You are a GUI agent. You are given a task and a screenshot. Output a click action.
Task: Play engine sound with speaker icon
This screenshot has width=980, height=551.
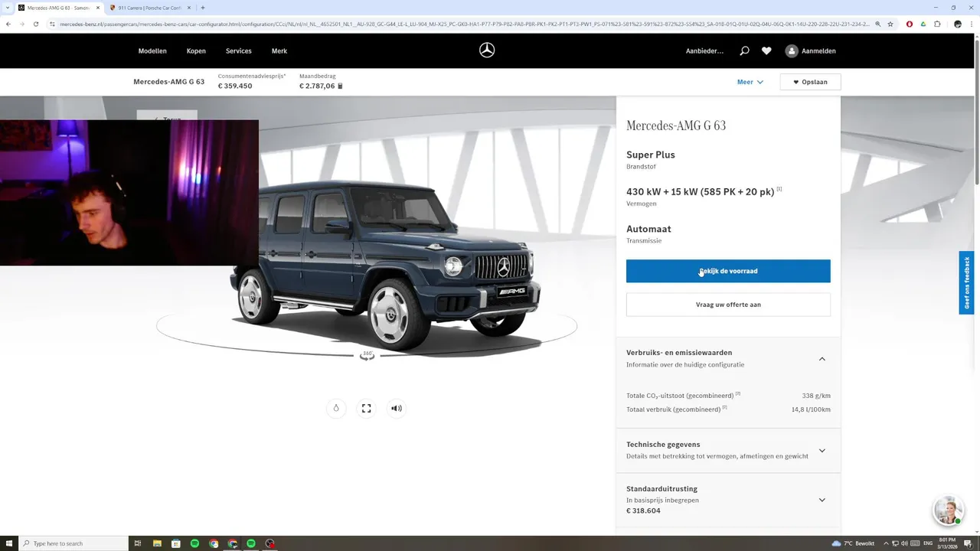pyautogui.click(x=396, y=408)
